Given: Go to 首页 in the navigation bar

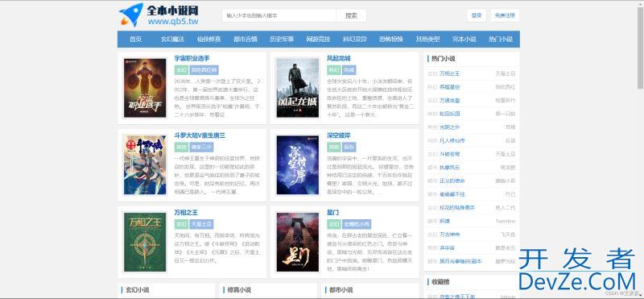Looking at the screenshot, I should 135,39.
